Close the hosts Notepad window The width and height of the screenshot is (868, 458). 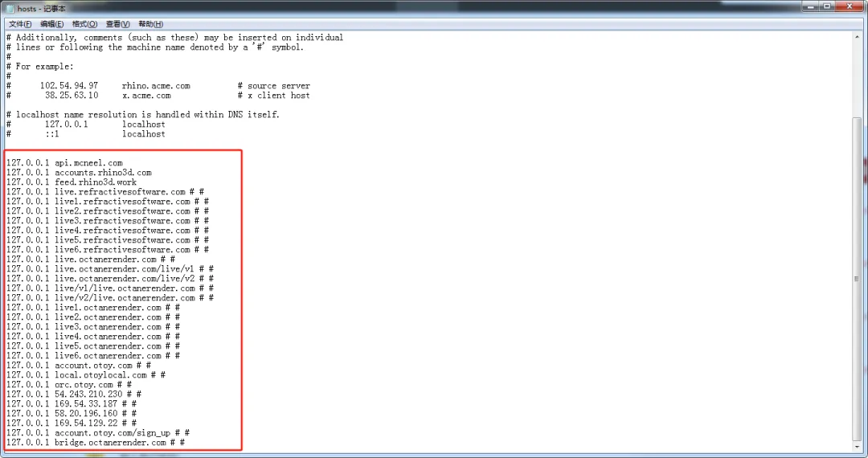click(x=850, y=6)
